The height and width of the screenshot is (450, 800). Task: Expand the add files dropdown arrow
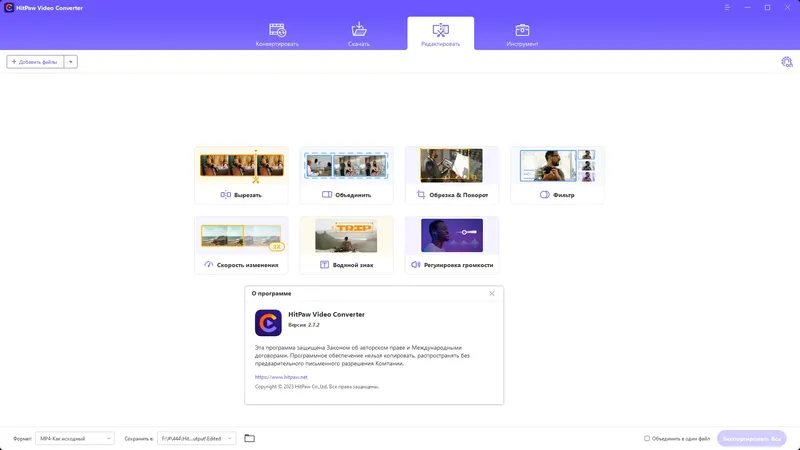point(70,62)
